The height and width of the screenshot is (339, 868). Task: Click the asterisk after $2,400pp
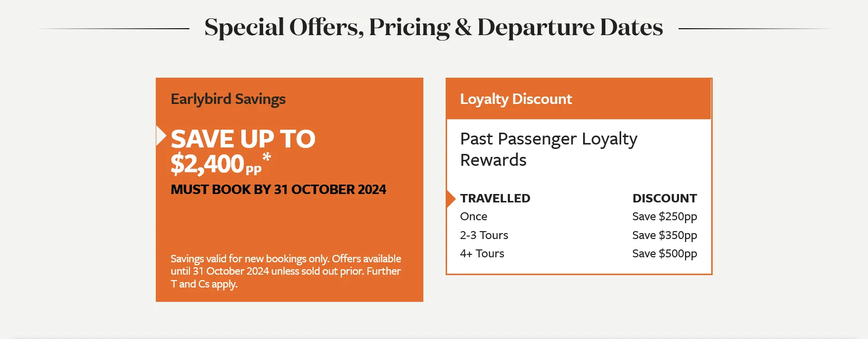[267, 157]
